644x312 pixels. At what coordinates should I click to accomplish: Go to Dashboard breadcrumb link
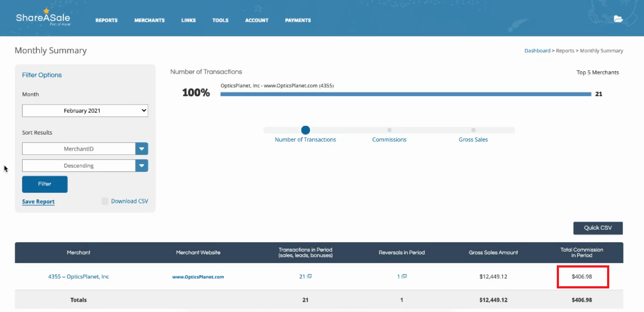[537, 51]
